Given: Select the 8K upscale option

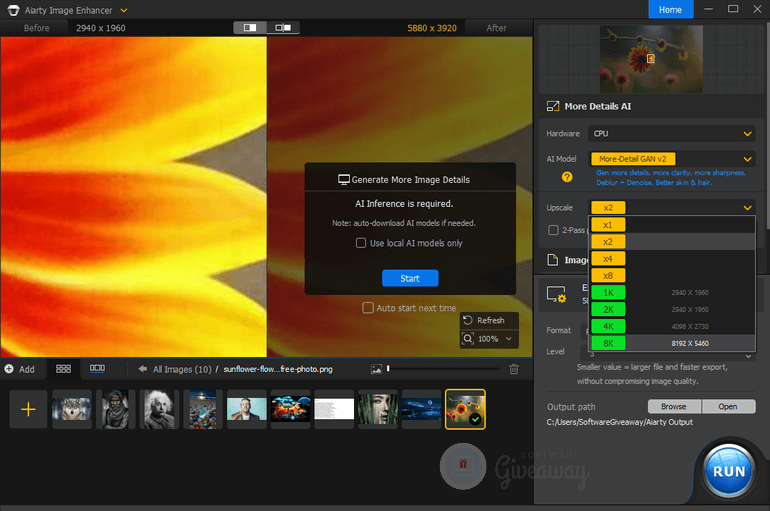Looking at the screenshot, I should [607, 343].
